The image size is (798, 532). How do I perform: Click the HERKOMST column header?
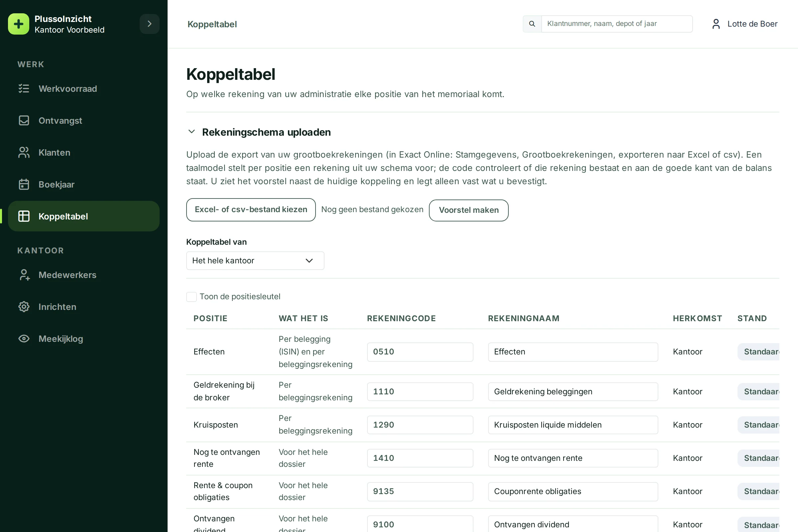697,318
